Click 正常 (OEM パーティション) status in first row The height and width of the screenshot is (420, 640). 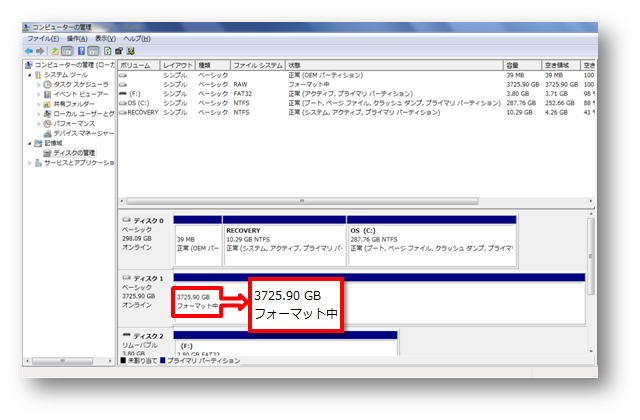[x=325, y=75]
